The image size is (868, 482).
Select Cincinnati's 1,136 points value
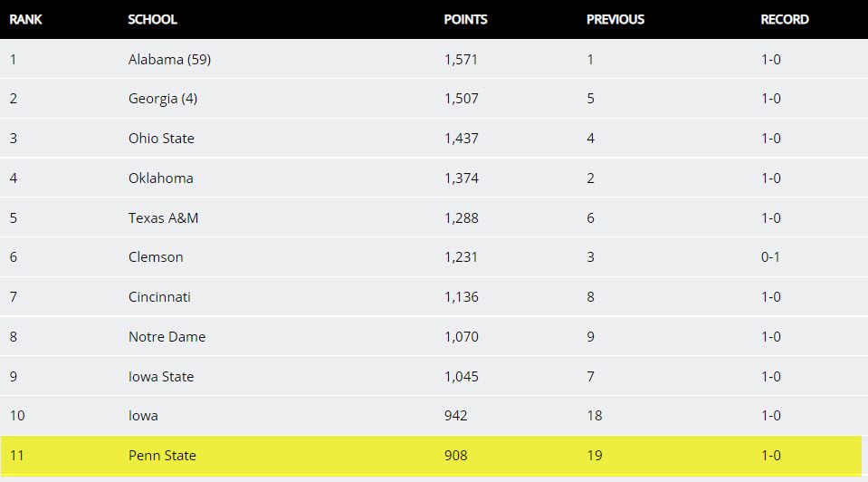click(x=461, y=297)
